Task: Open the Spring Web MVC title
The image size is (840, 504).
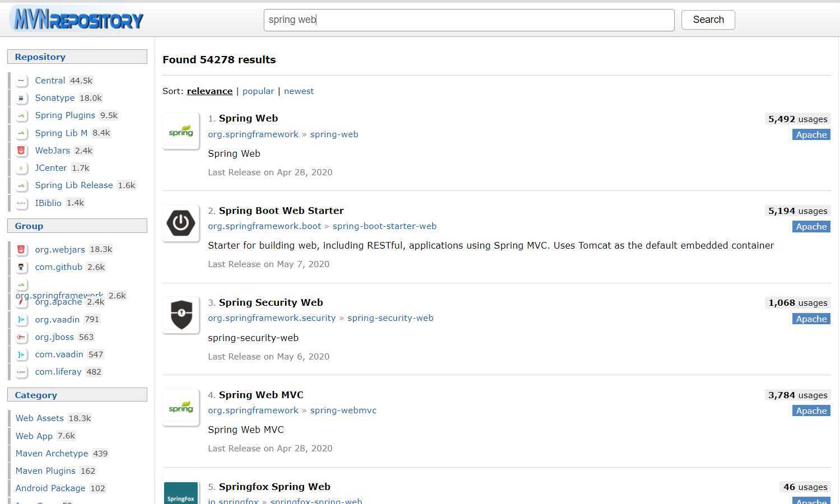Action: coord(261,395)
